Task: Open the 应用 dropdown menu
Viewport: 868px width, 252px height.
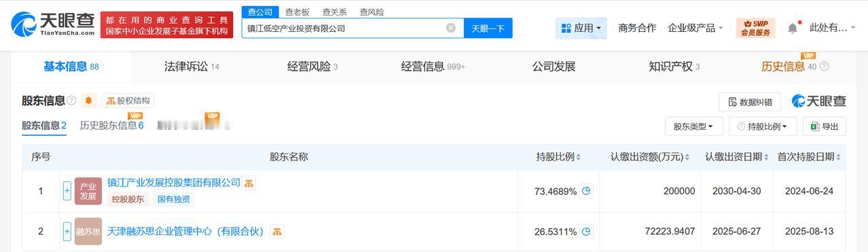Action: click(x=581, y=28)
